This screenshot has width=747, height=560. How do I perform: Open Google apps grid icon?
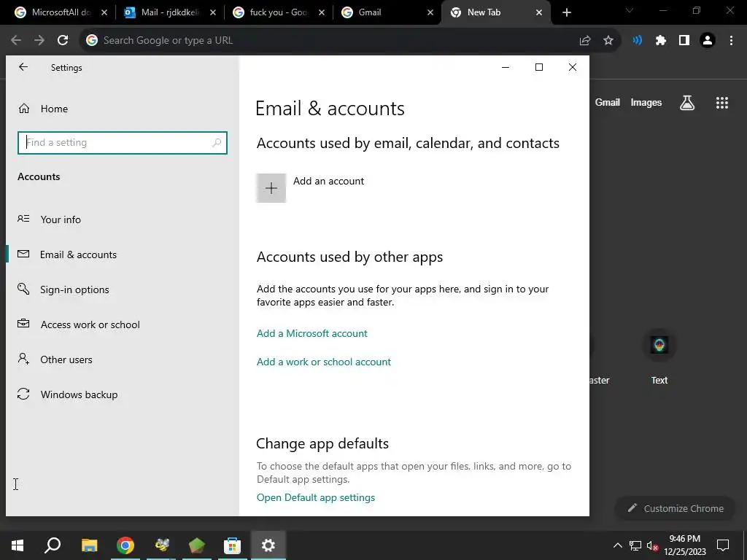(x=722, y=102)
